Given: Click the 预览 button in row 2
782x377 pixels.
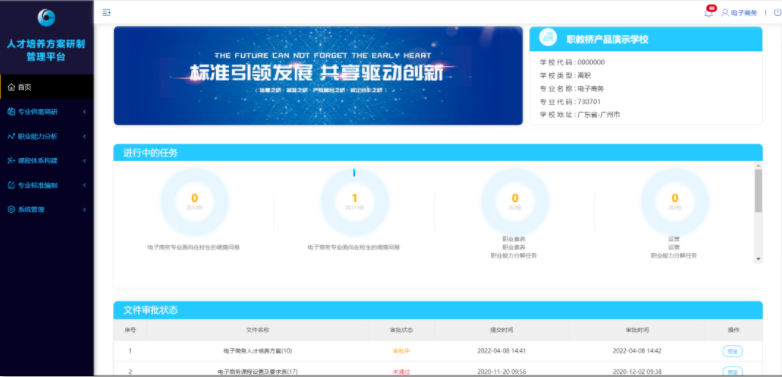Looking at the screenshot, I should coord(732,372).
